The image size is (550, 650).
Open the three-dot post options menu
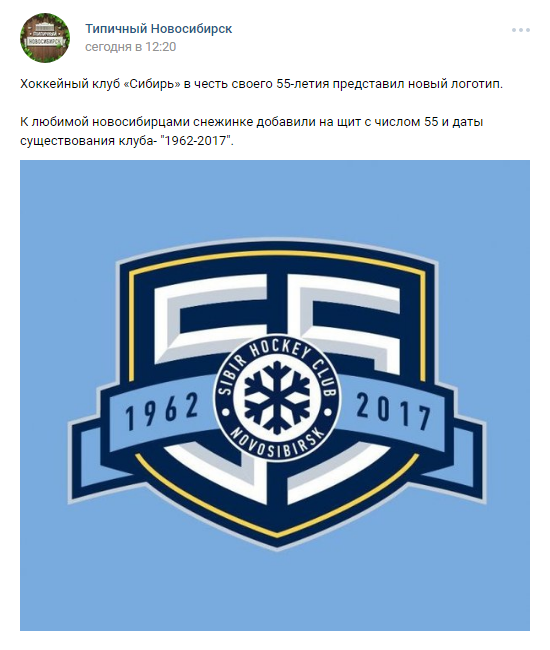click(x=521, y=30)
